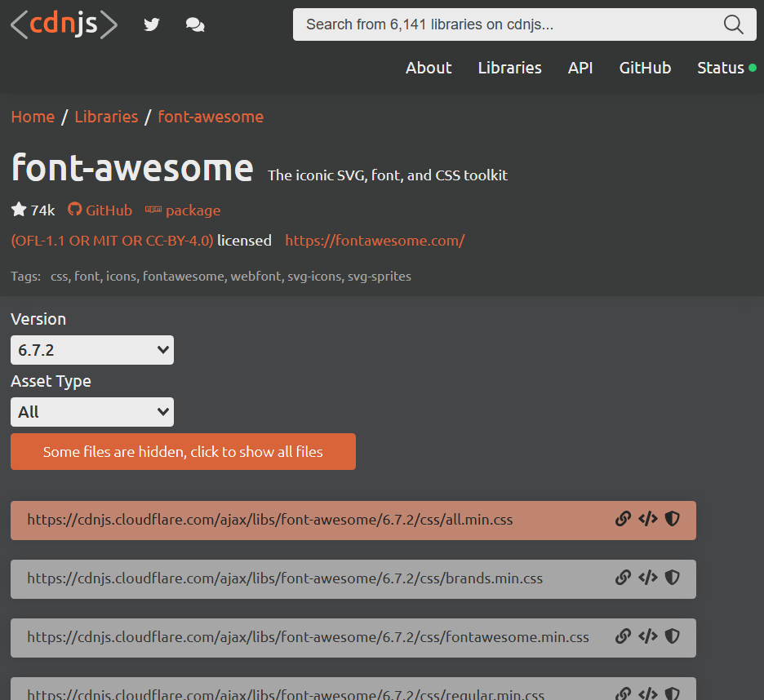The image size is (764, 700).
Task: Open GitHub from the top navigation
Action: [x=645, y=68]
